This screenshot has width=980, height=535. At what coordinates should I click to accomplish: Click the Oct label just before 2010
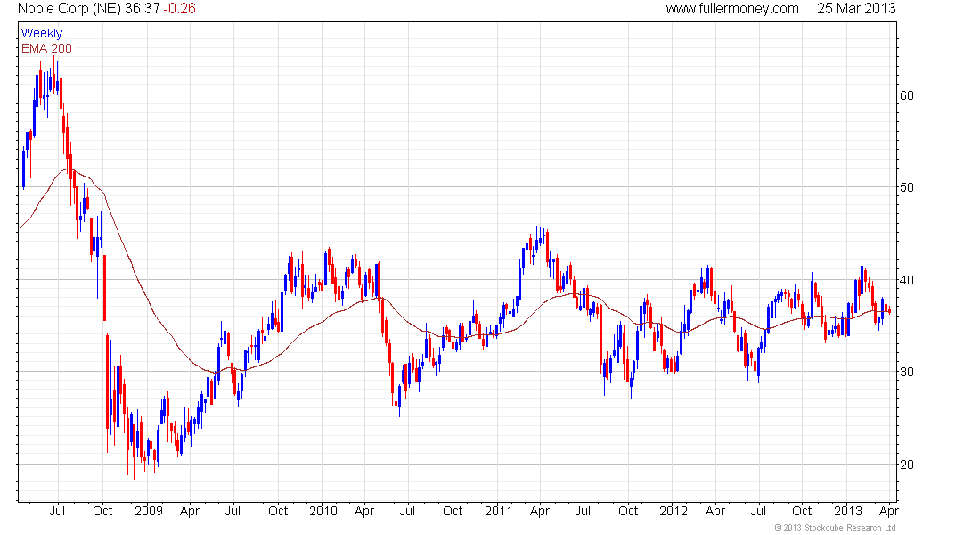click(x=277, y=511)
